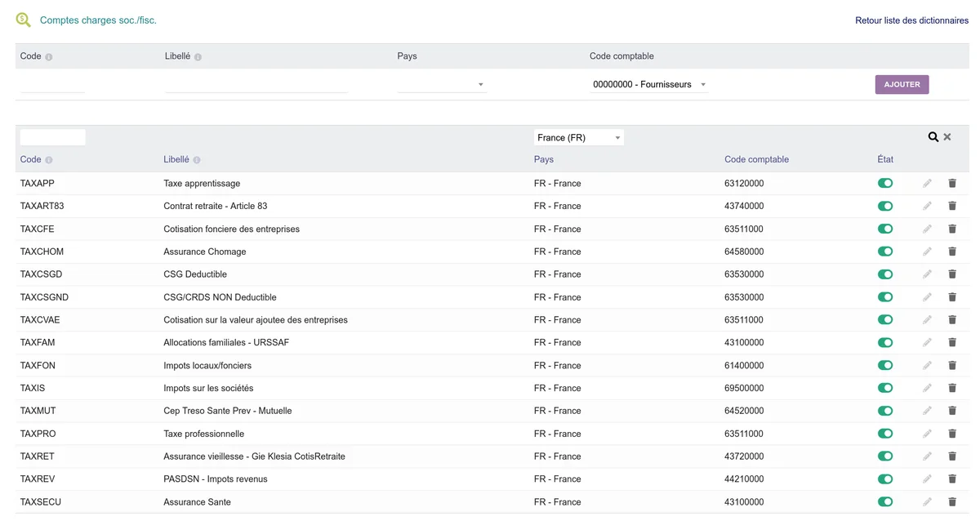Delete the TAXFON row trash icon
Screen dimensions: 980x521
[x=952, y=366]
